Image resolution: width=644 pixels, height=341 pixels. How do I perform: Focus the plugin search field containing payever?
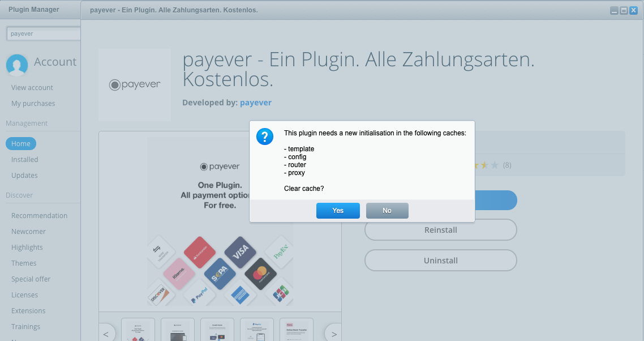[44, 34]
